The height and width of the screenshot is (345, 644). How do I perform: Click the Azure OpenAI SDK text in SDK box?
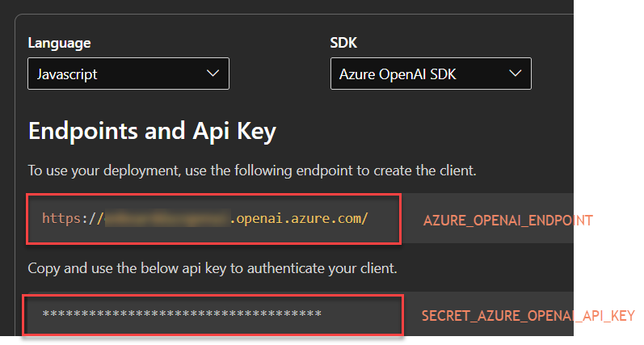click(x=398, y=74)
